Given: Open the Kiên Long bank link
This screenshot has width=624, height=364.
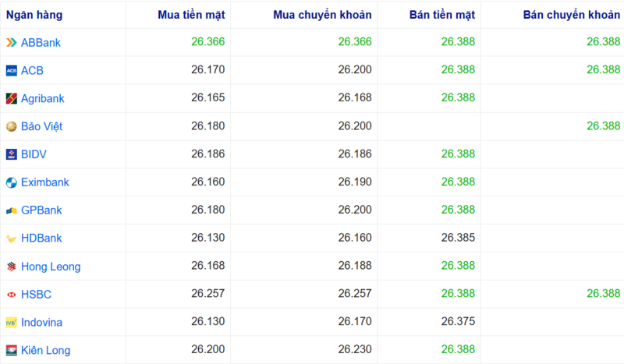Looking at the screenshot, I should click(x=45, y=351).
